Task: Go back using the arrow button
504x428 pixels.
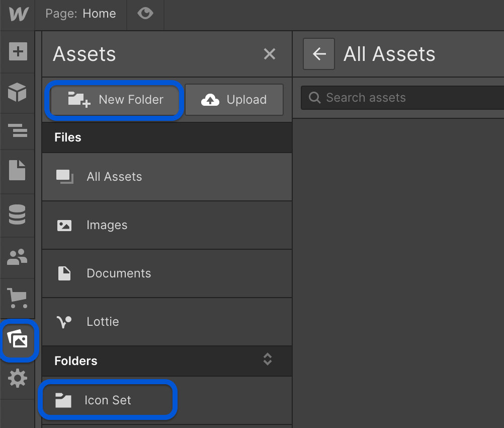Action: point(319,54)
